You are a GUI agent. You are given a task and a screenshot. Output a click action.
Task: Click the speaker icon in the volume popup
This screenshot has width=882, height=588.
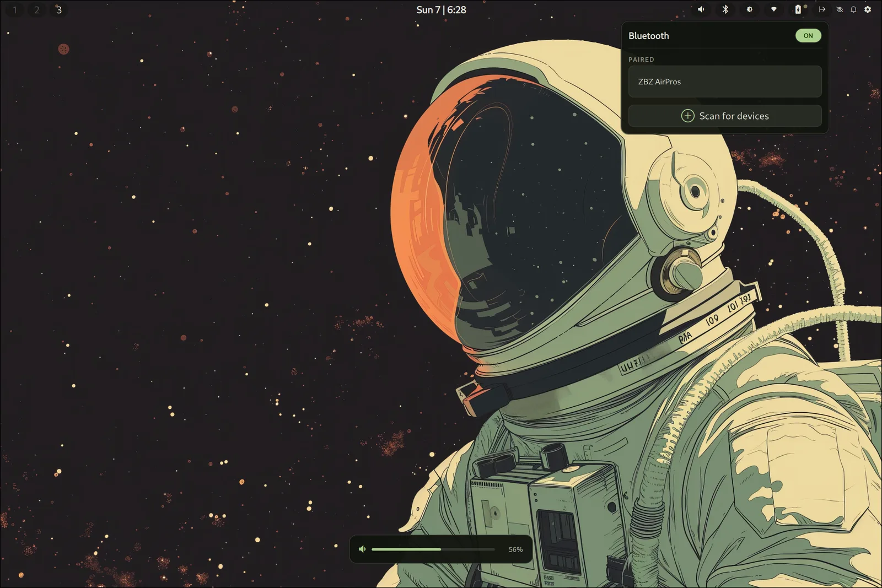click(362, 549)
